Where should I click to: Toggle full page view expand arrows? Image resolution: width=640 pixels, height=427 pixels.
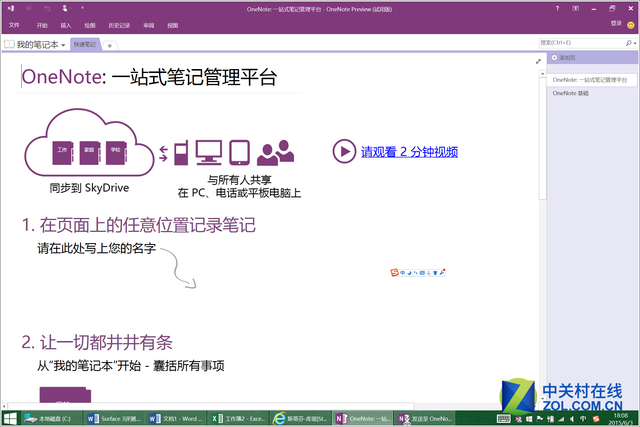(x=538, y=61)
